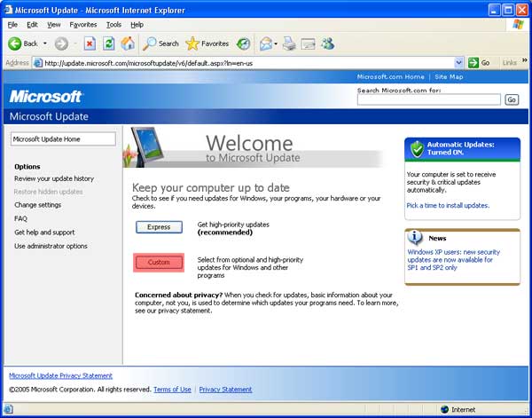The width and height of the screenshot is (532, 418).
Task: Print the page with printer icon
Action: coord(289,43)
